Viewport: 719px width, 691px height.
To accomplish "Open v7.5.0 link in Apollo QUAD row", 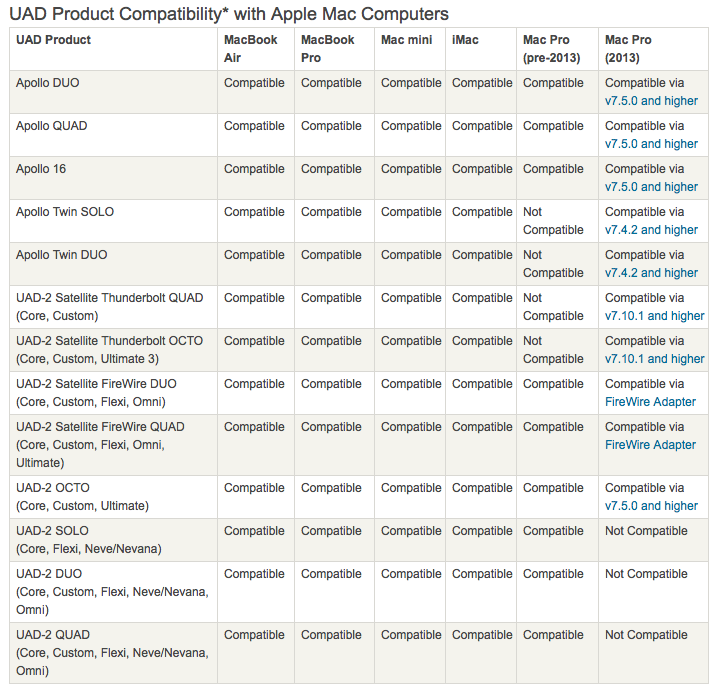I will pos(651,144).
